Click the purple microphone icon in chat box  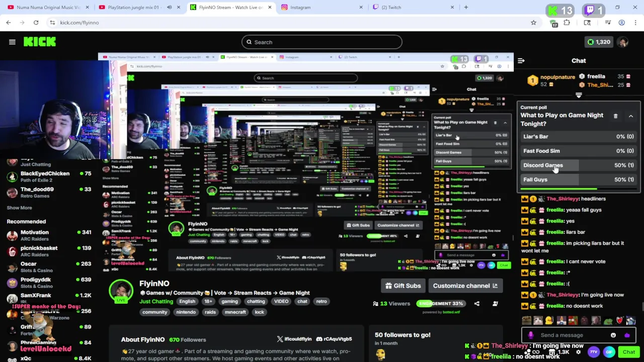coord(531,335)
